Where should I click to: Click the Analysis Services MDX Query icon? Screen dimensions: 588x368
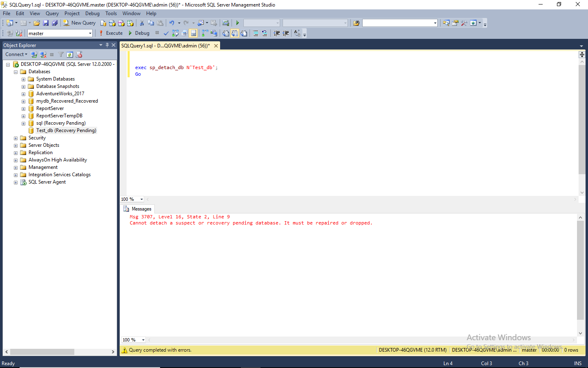click(112, 23)
